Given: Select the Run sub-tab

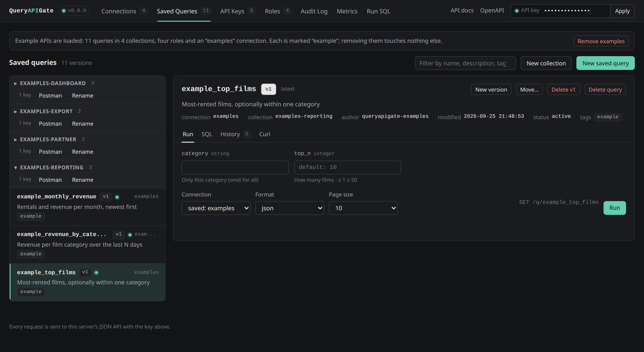Looking at the screenshot, I should click(188, 134).
